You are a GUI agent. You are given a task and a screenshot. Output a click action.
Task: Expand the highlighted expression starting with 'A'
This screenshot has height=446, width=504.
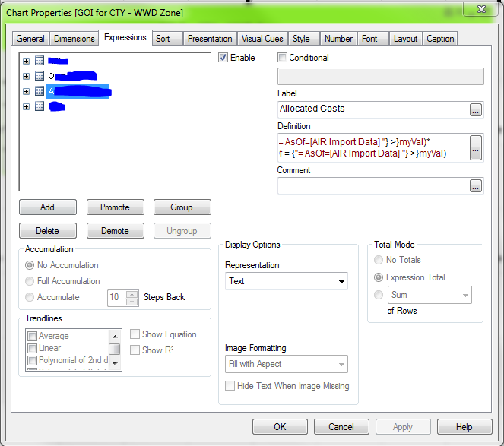coord(27,92)
